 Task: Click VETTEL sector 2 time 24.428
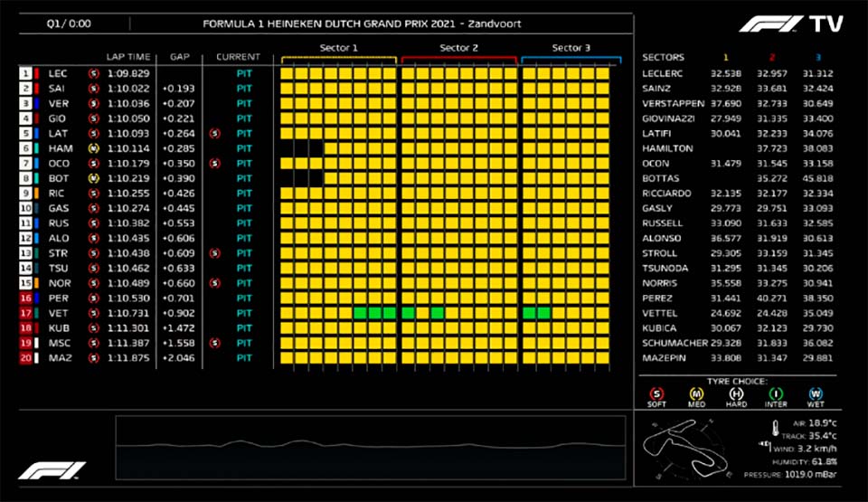[771, 312]
